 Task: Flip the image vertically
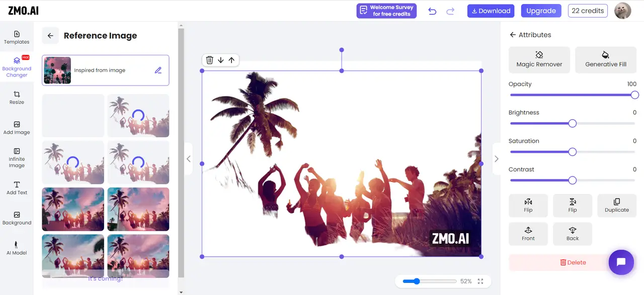point(573,205)
